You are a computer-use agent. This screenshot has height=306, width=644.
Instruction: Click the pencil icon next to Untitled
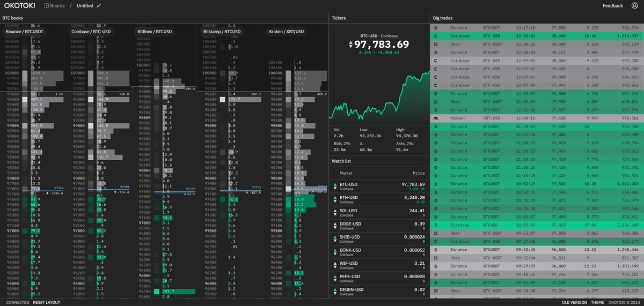[x=99, y=6]
